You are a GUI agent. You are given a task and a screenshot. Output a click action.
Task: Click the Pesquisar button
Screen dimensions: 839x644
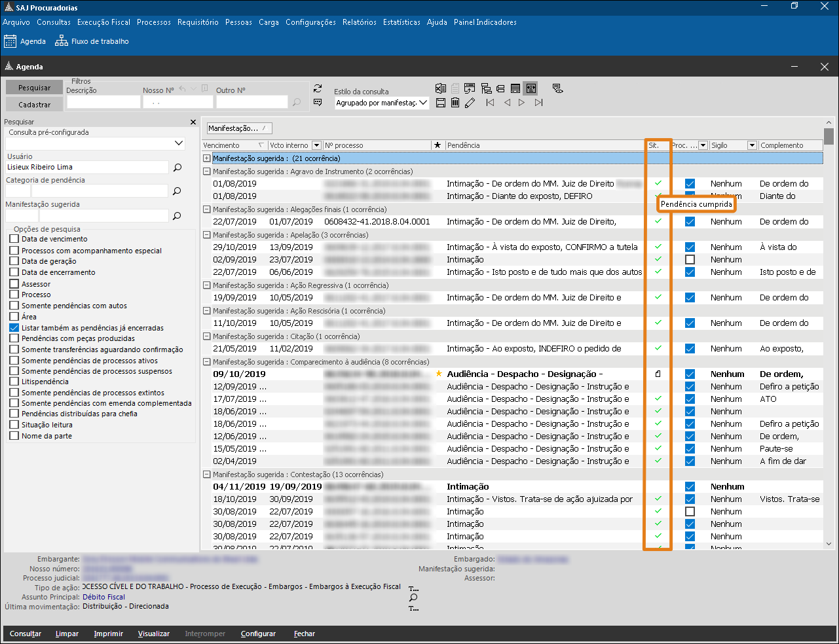(x=35, y=88)
